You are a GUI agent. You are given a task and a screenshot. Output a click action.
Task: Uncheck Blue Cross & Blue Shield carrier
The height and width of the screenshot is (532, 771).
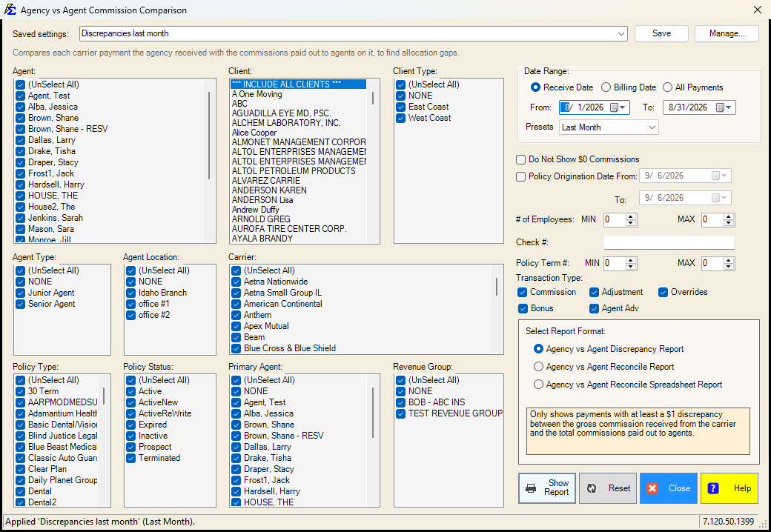236,349
